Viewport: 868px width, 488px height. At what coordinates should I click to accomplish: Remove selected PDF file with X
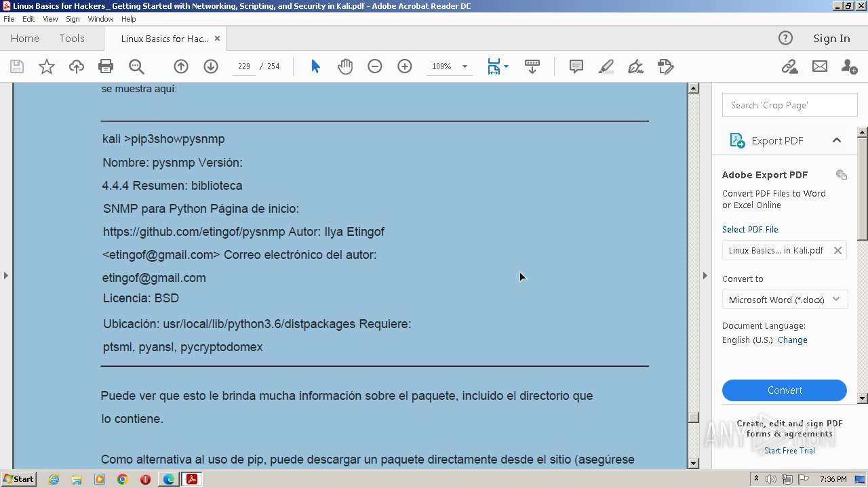837,250
